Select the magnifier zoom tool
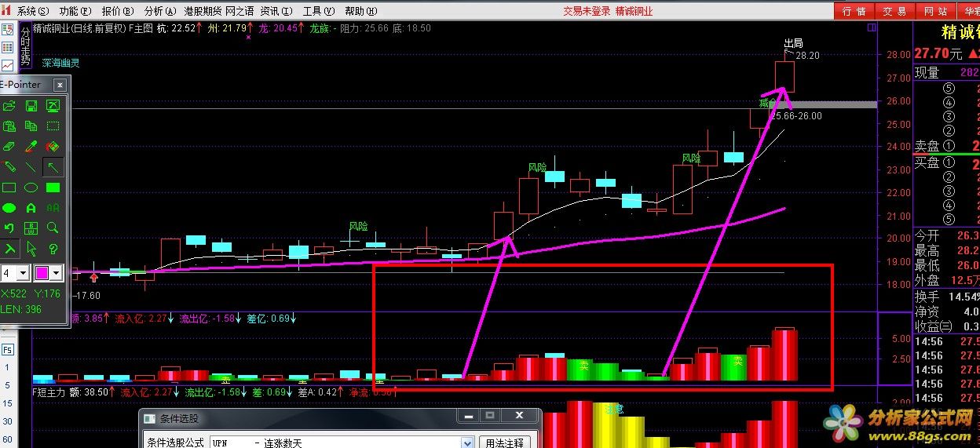The height and width of the screenshot is (448, 980). 53,228
